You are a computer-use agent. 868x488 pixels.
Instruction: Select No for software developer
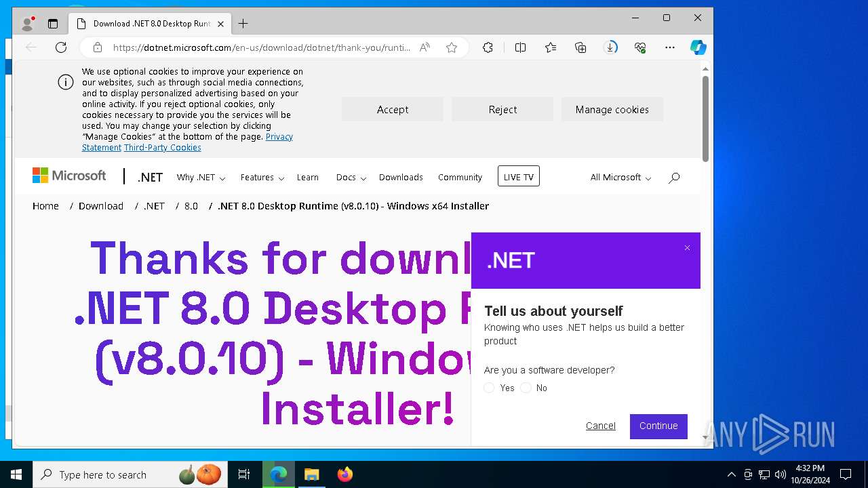(526, 388)
